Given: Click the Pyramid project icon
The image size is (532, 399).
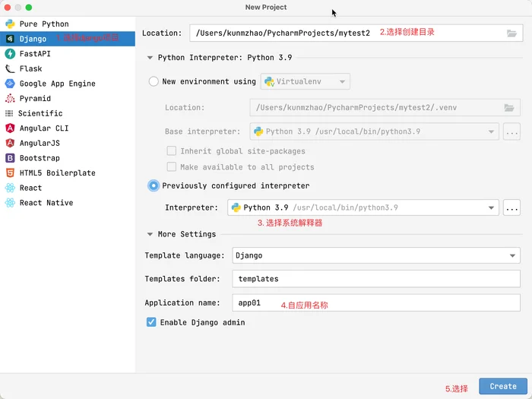Looking at the screenshot, I should click(x=10, y=98).
